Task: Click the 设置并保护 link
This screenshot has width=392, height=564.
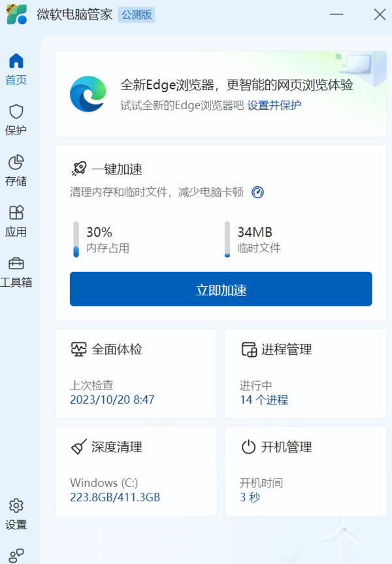Action: coord(274,105)
